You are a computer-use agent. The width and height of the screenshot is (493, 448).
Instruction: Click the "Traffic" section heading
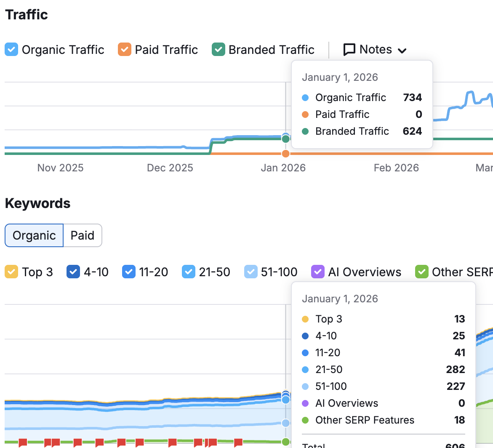(x=27, y=15)
